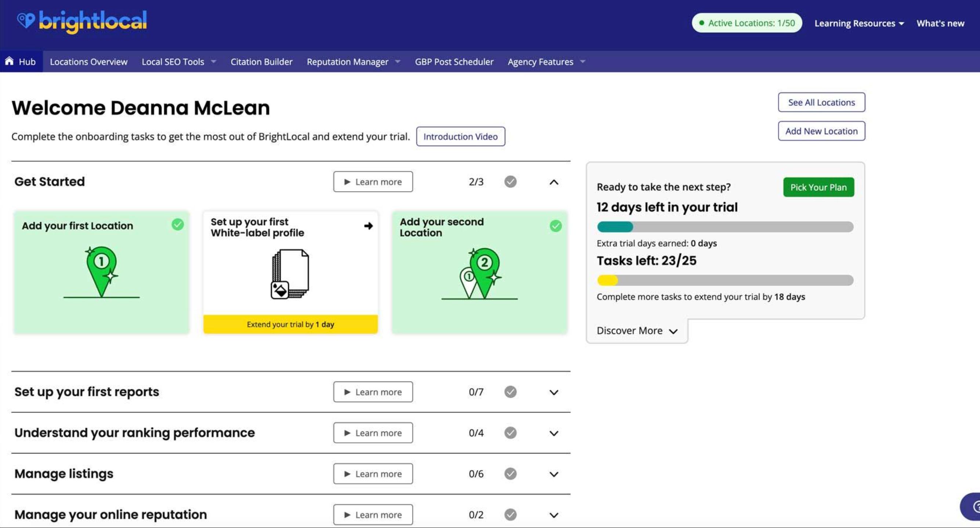Viewport: 980px width, 528px height.
Task: Click the BrightLocal logo
Action: point(82,22)
